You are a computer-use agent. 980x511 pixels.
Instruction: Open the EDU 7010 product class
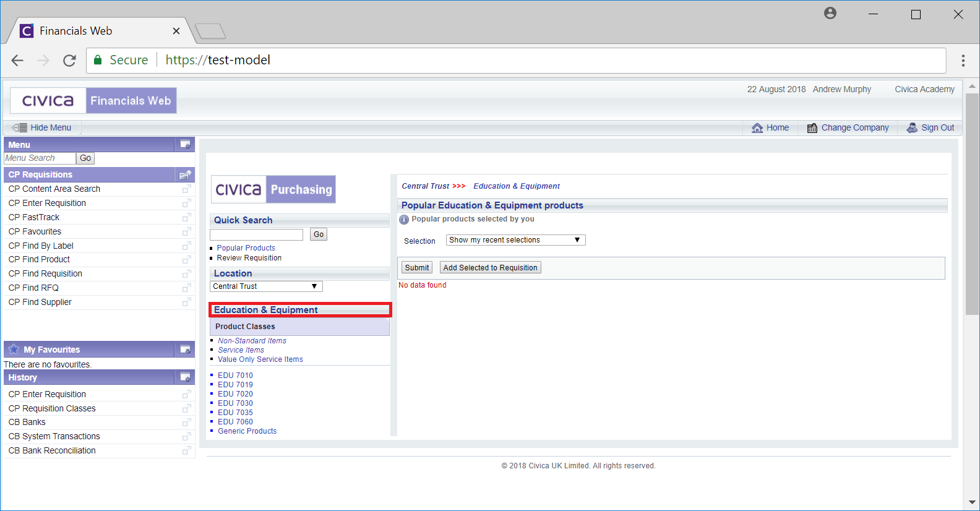[x=235, y=376]
